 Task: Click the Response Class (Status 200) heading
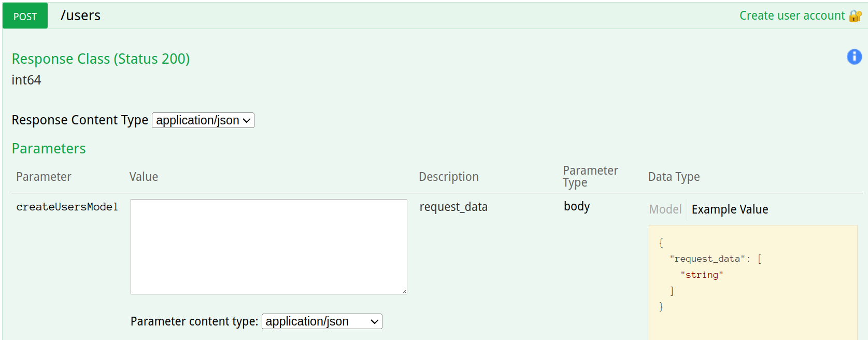[x=101, y=59]
